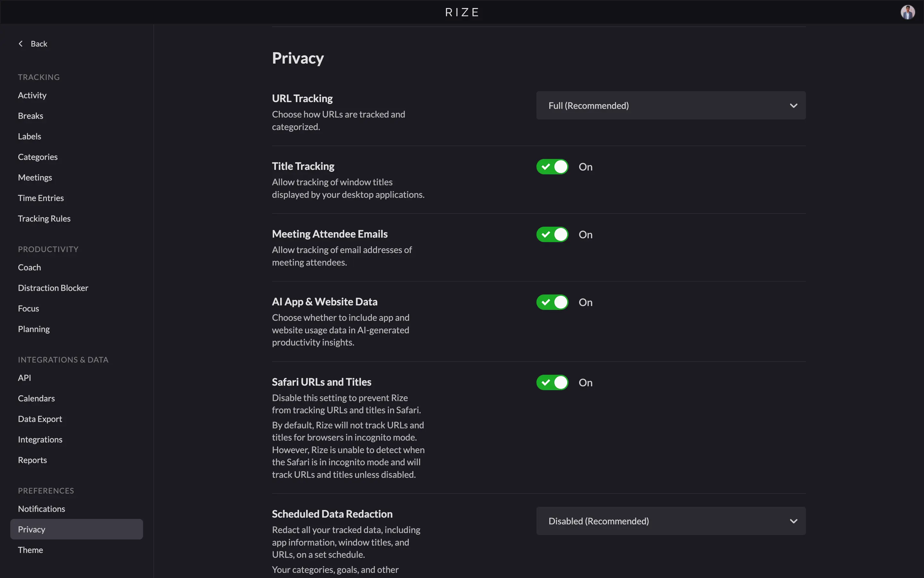Screen dimensions: 924x578
Task: Click the PRODUCTIVITY section label
Action: coord(48,249)
